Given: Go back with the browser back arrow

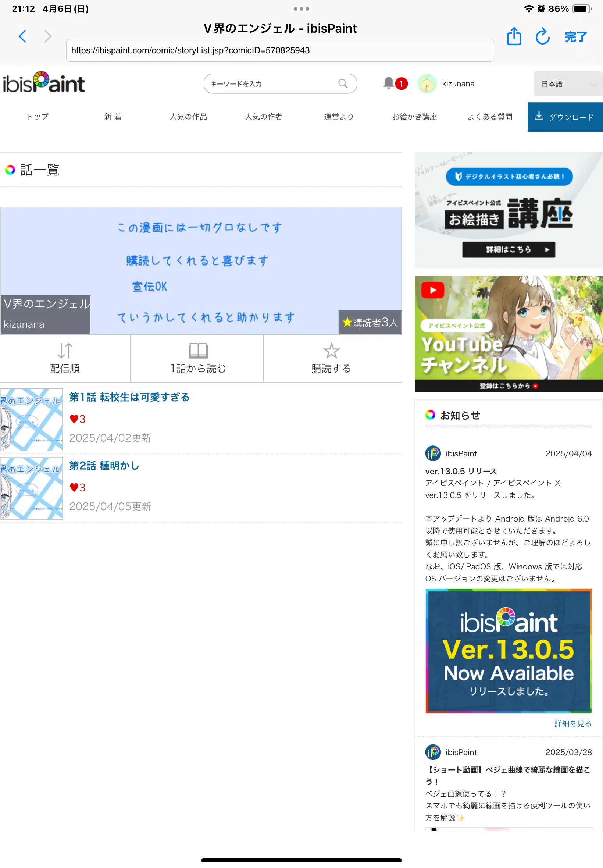Looking at the screenshot, I should coord(23,36).
